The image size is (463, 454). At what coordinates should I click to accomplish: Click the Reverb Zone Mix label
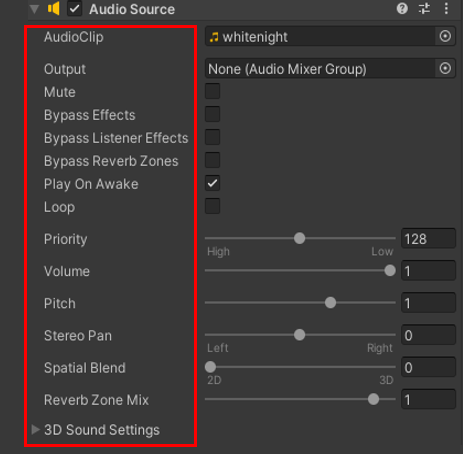coord(96,400)
